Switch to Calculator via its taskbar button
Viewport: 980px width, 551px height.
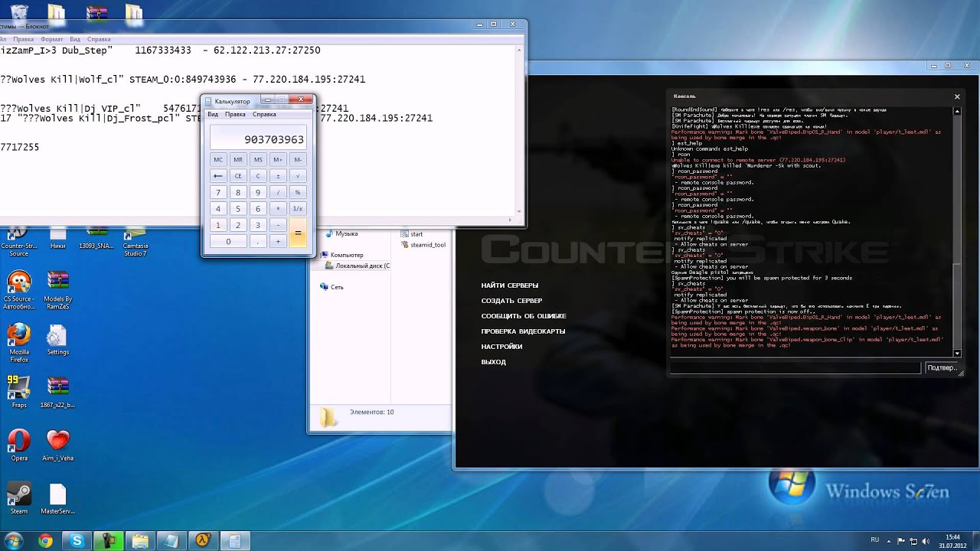[x=234, y=541]
